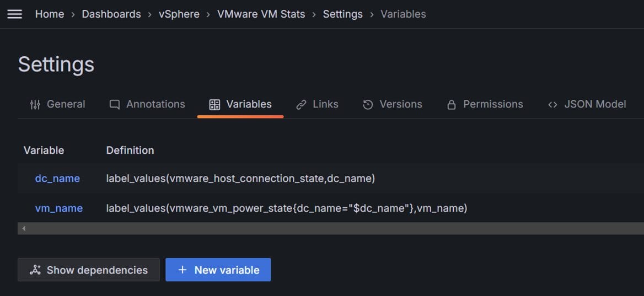Image resolution: width=644 pixels, height=296 pixels.
Task: Click the plus icon on New variable
Action: point(183,270)
